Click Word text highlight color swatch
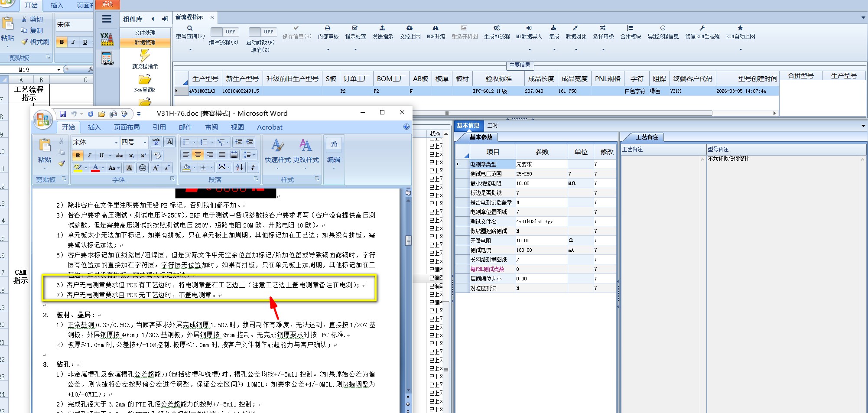The height and width of the screenshot is (413, 868). coord(78,168)
